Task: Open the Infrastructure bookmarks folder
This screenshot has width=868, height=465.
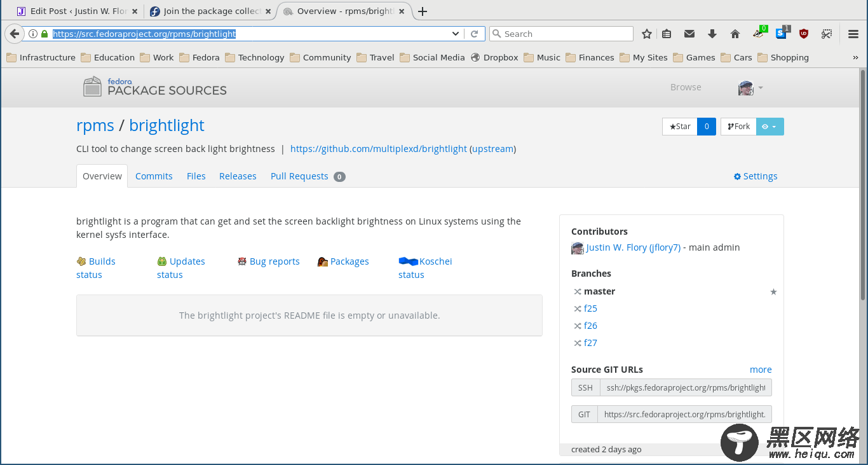Action: (x=41, y=57)
